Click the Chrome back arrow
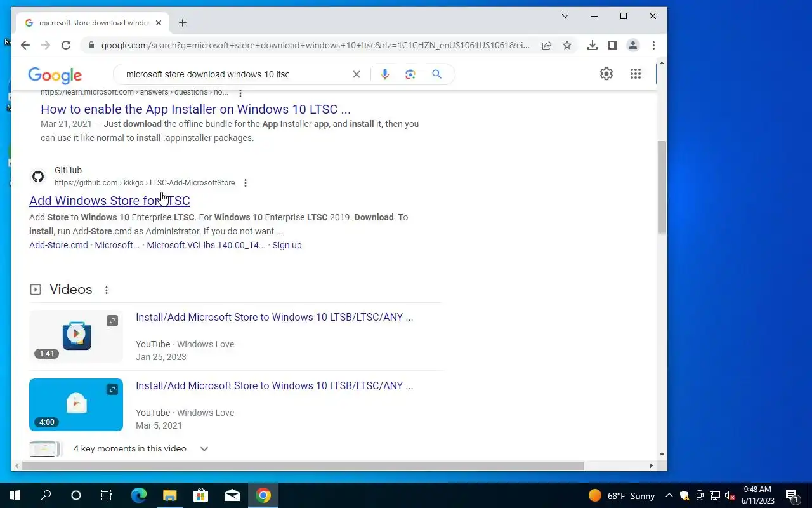The width and height of the screenshot is (812, 508). coord(25,45)
